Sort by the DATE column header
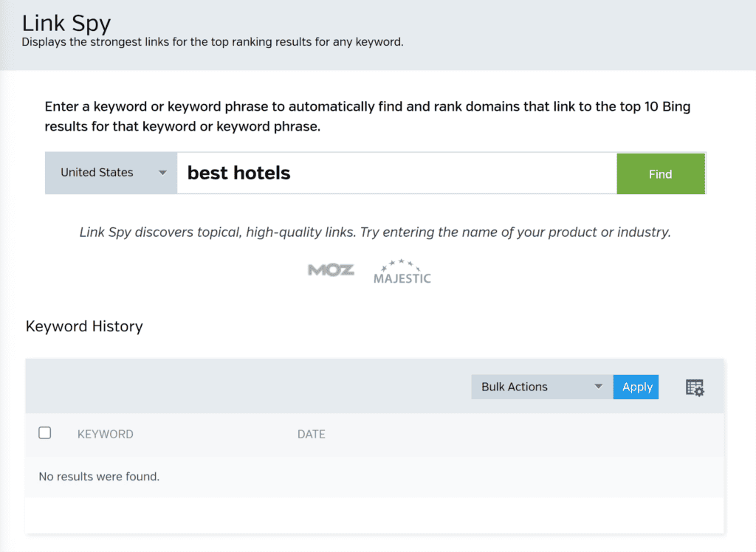Image resolution: width=756 pixels, height=552 pixels. tap(311, 434)
